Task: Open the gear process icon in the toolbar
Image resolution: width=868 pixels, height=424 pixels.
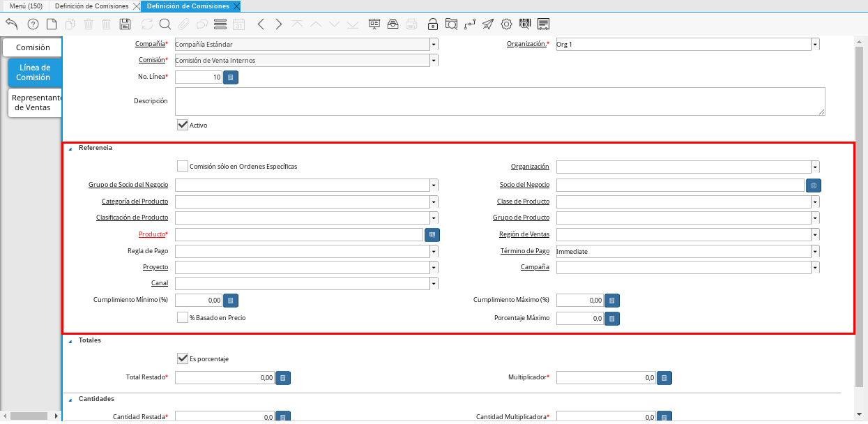Action: (x=506, y=24)
